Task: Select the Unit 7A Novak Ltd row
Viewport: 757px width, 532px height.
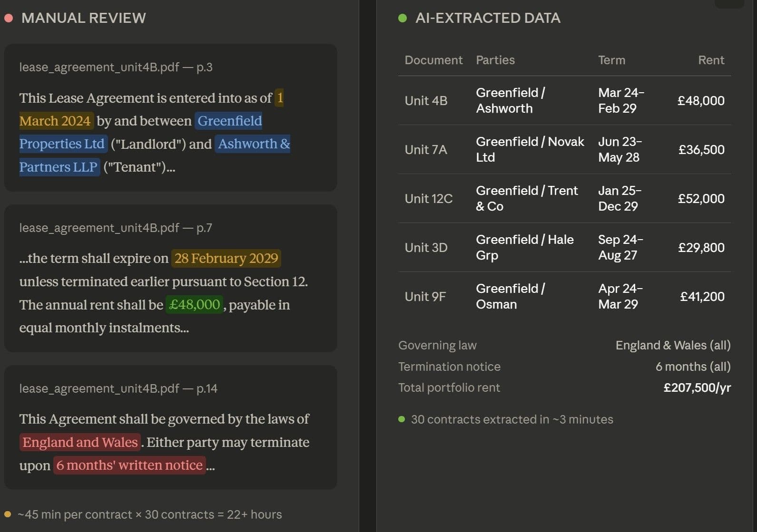Action: 564,149
